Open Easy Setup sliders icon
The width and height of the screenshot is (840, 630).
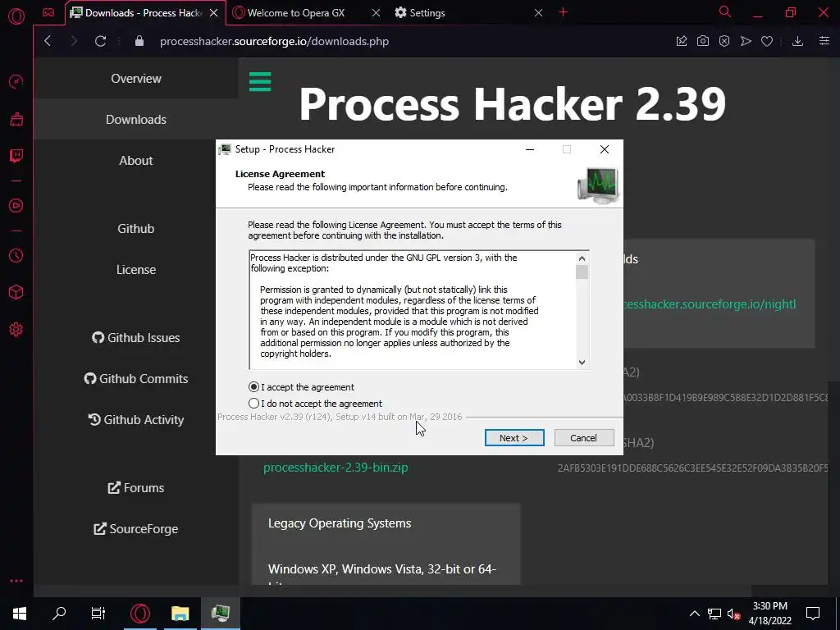(x=824, y=41)
